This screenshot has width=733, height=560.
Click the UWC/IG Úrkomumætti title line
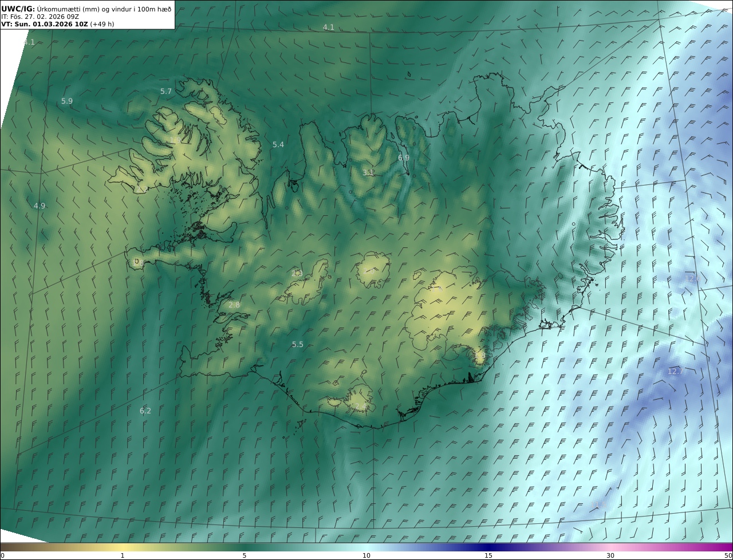pyautogui.click(x=86, y=9)
